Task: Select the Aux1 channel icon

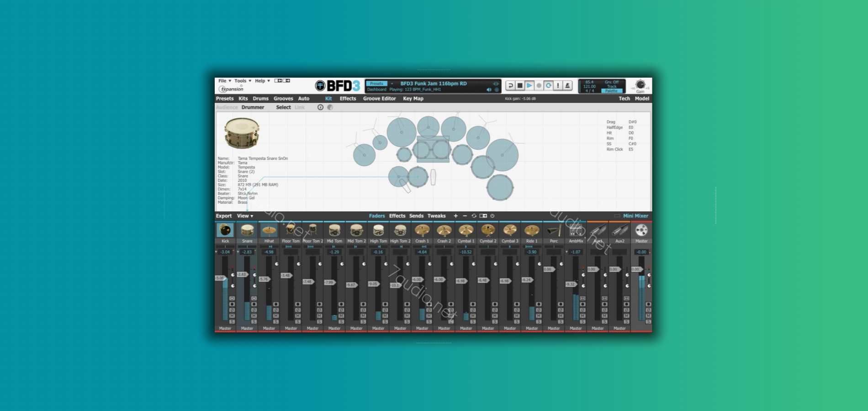Action: coord(598,230)
